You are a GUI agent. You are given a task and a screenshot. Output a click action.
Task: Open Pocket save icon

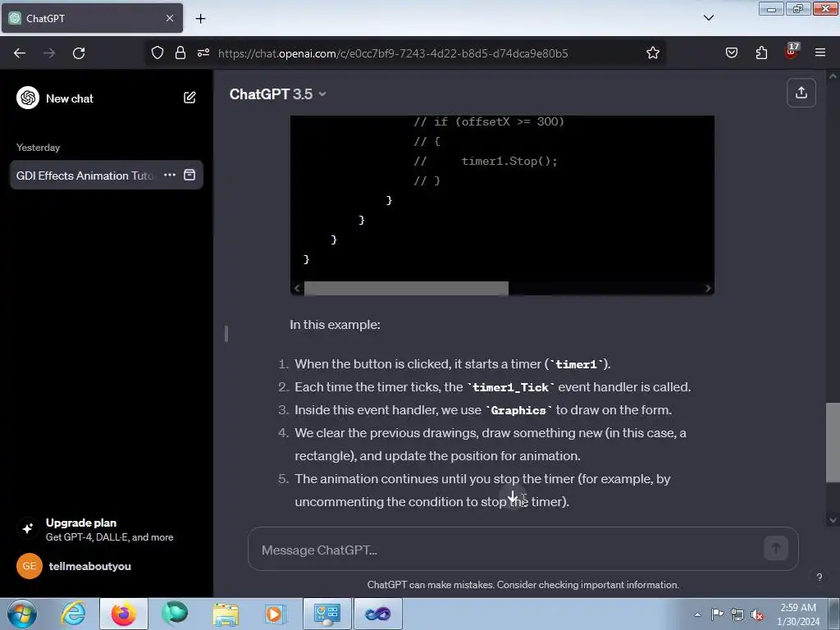[731, 52]
